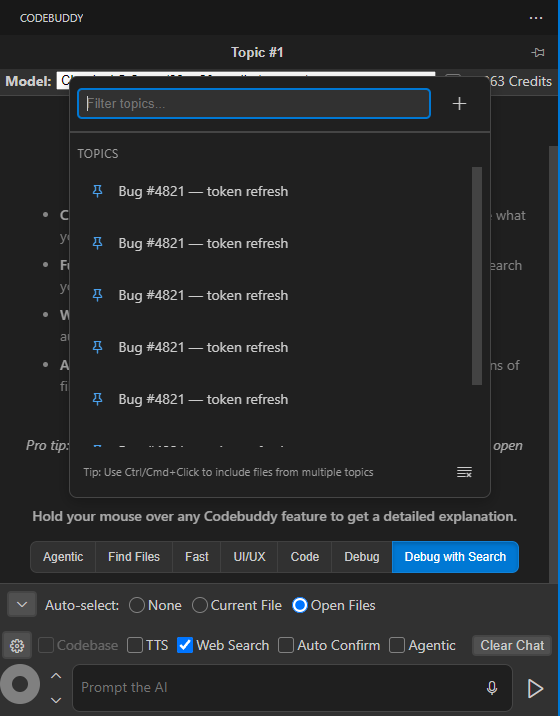Send the prompt with the play arrow
Viewport: 560px width, 716px height.
(535, 688)
